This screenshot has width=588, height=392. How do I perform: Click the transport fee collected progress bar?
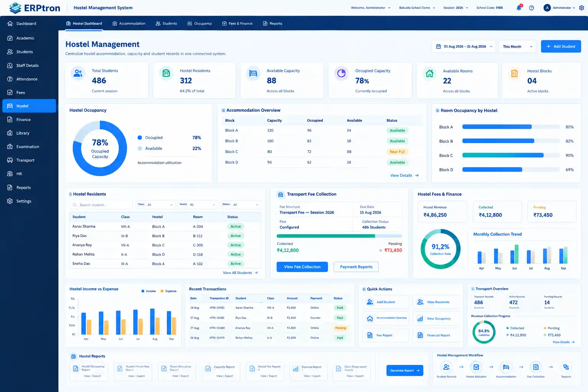(x=340, y=236)
